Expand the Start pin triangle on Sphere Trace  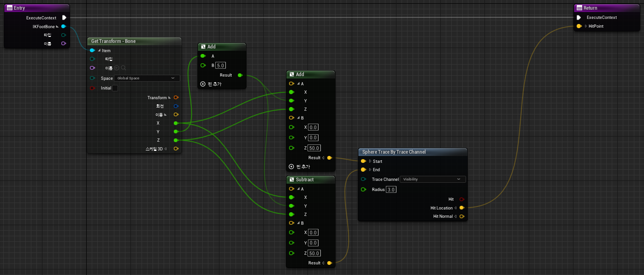(370, 161)
